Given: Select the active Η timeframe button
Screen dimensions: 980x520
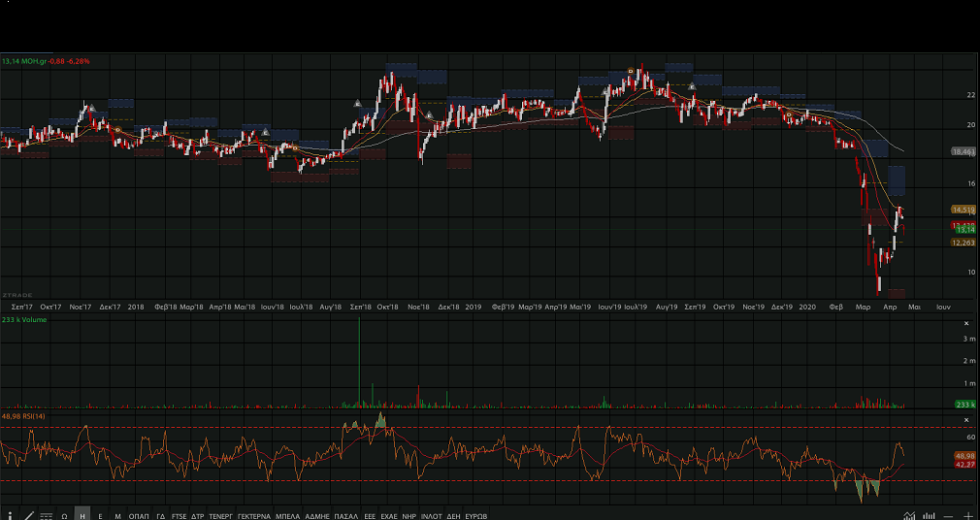Looking at the screenshot, I should click(82, 516).
